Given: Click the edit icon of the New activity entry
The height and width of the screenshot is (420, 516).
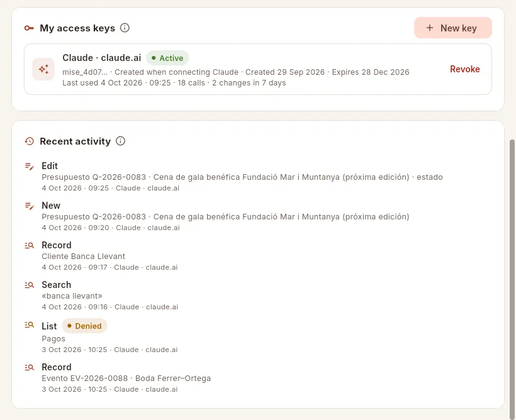Looking at the screenshot, I should click(30, 206).
